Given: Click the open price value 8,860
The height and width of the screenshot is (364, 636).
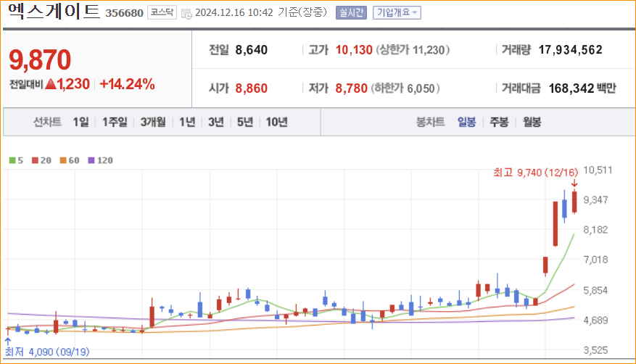Looking at the screenshot, I should [252, 88].
